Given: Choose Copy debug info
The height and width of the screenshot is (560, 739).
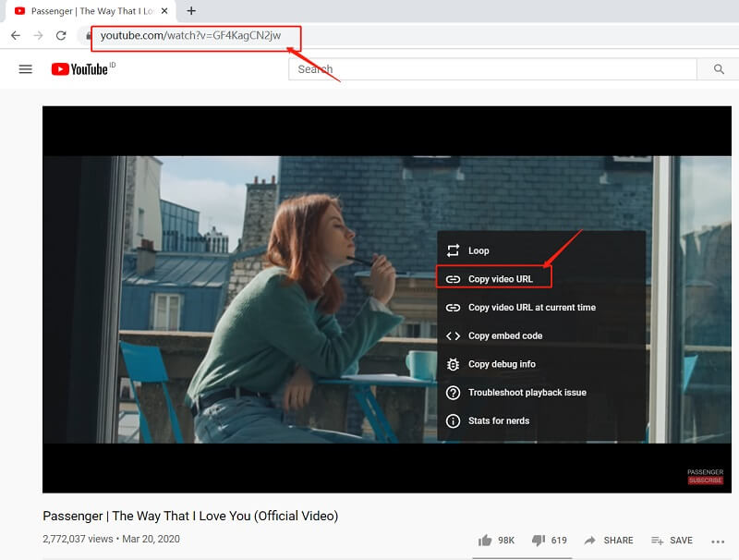Looking at the screenshot, I should point(541,364).
